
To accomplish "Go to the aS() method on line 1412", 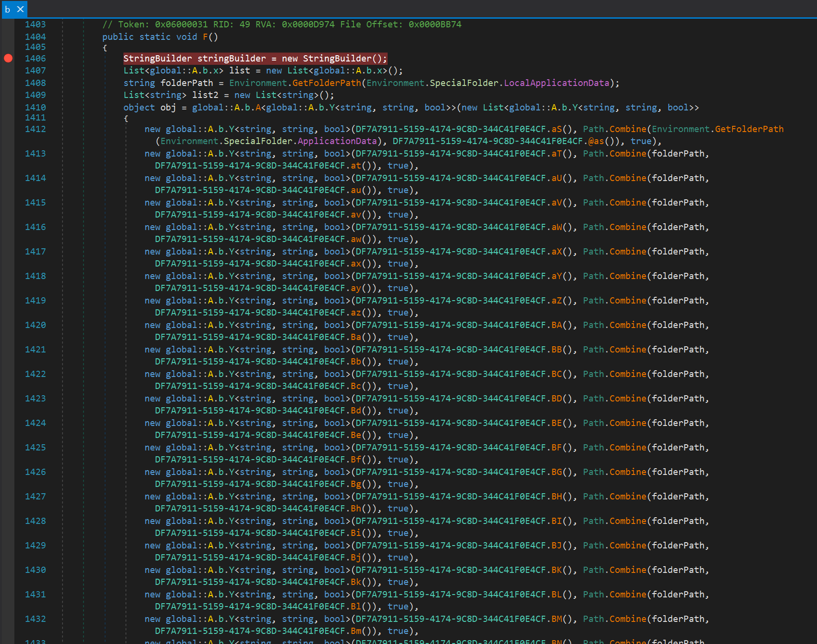I will coord(556,129).
